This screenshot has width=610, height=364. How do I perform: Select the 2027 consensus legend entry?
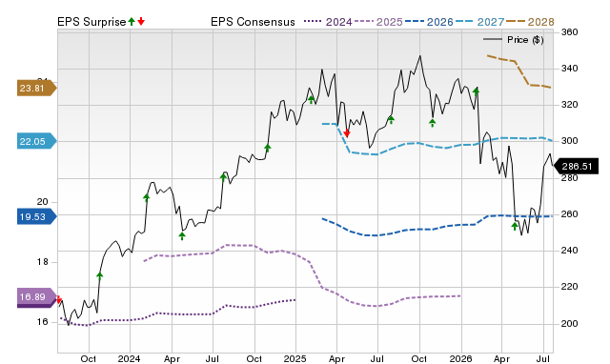tap(479, 22)
